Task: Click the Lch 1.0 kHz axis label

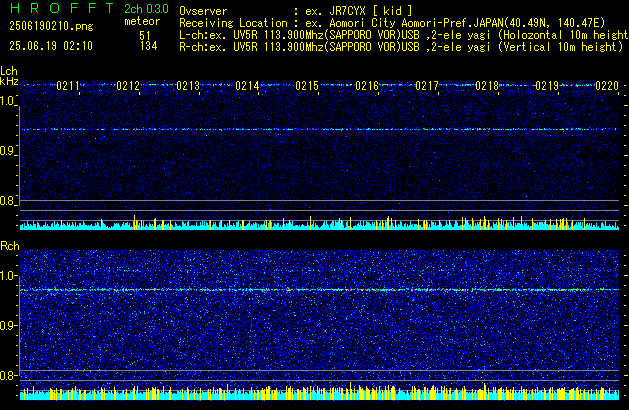Action: click(x=7, y=101)
